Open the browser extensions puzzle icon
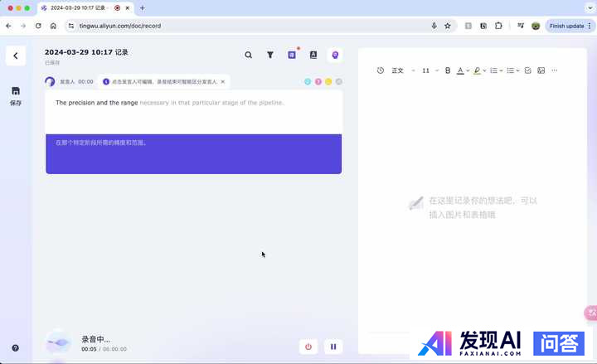The image size is (597, 364). click(x=498, y=26)
